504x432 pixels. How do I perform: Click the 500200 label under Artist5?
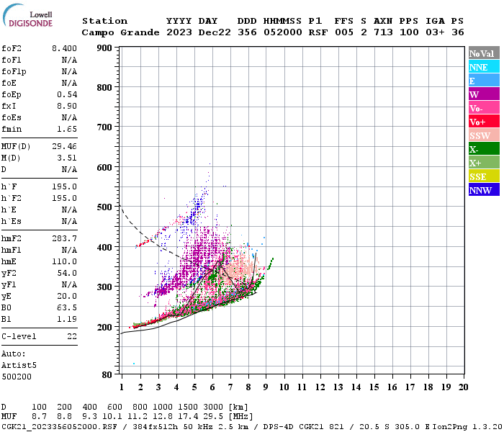point(17,377)
